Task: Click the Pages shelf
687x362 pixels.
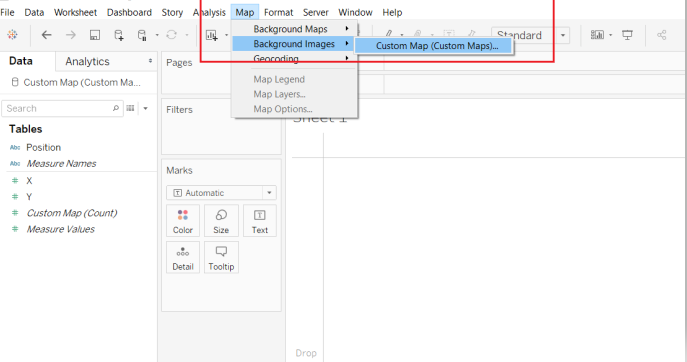Action: tap(196, 72)
